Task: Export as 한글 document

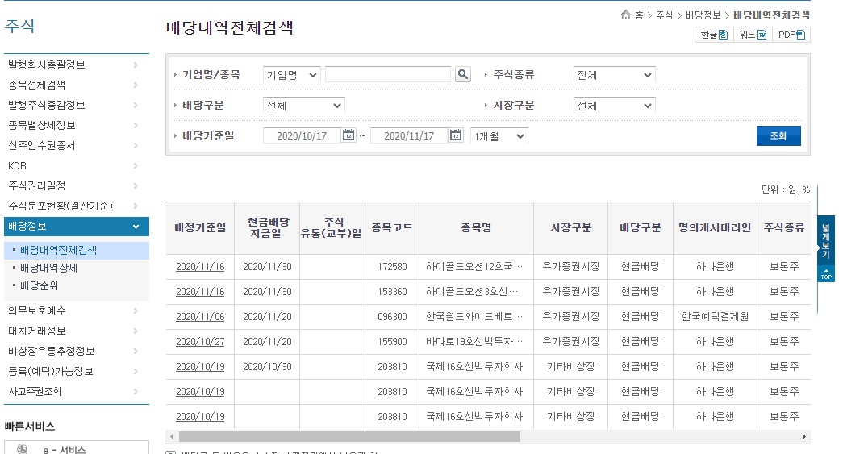Action: tap(714, 35)
